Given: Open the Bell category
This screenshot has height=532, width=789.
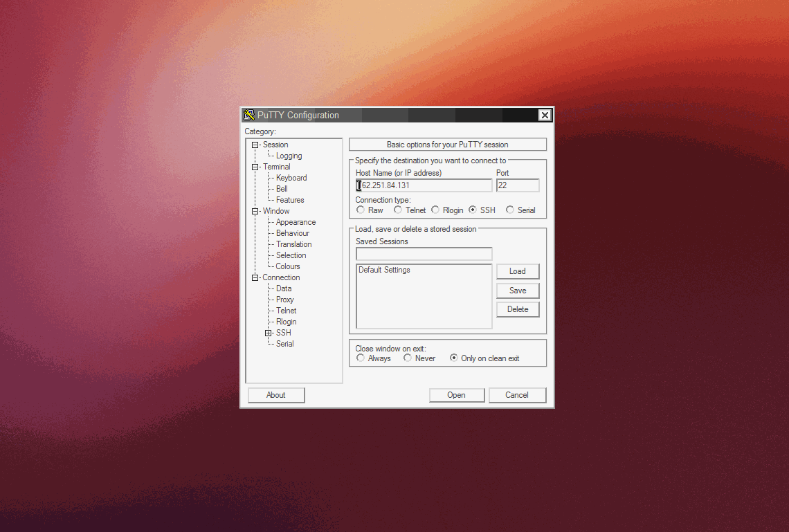Looking at the screenshot, I should pos(282,189).
